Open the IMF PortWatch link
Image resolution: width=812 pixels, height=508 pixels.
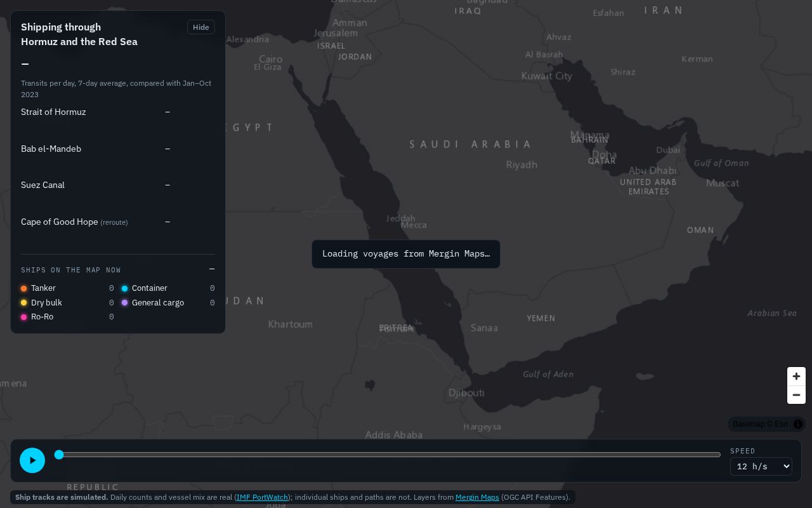[x=262, y=497]
